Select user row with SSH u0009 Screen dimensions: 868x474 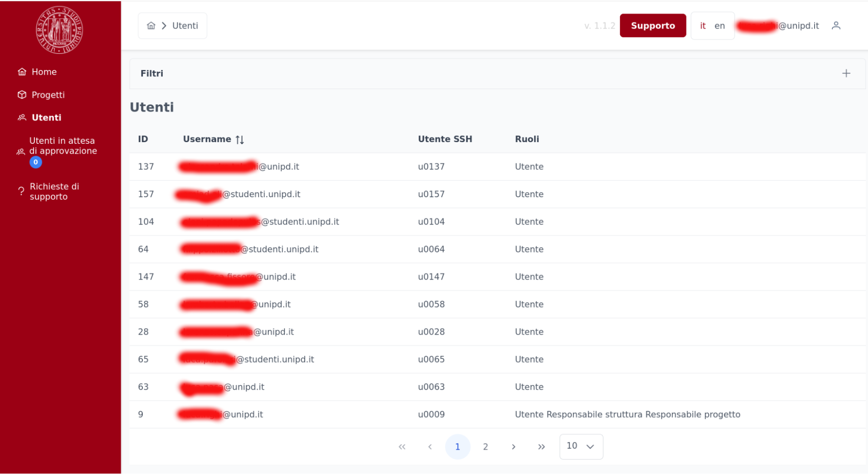coord(431,414)
